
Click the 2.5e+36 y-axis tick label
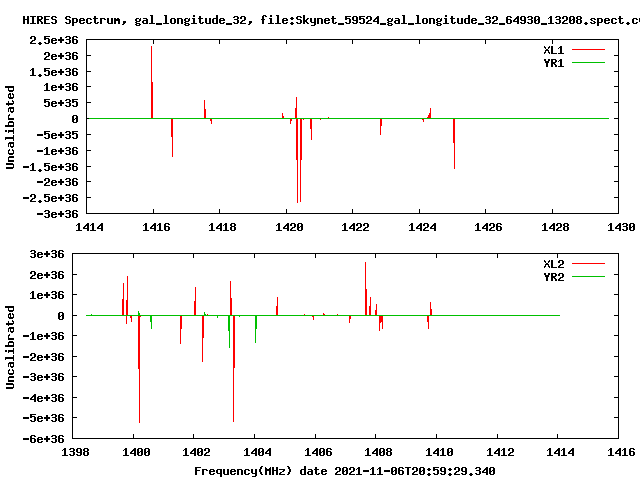[x=53, y=40]
